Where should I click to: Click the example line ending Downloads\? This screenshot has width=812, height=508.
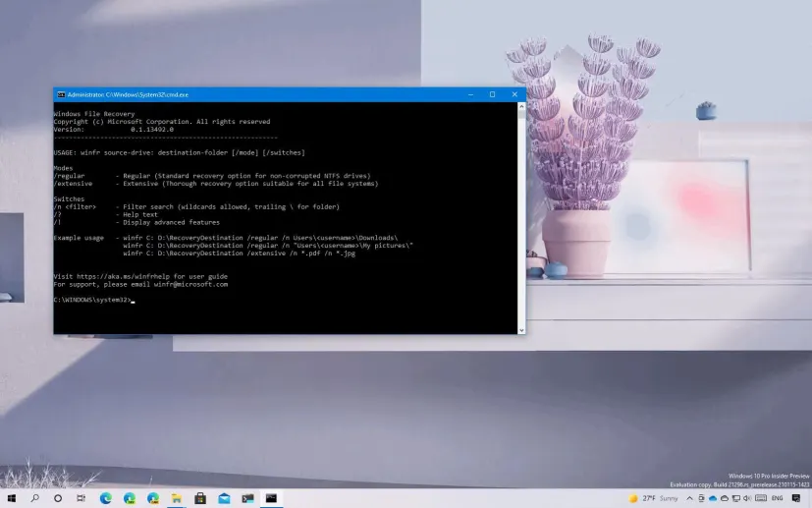coord(260,238)
